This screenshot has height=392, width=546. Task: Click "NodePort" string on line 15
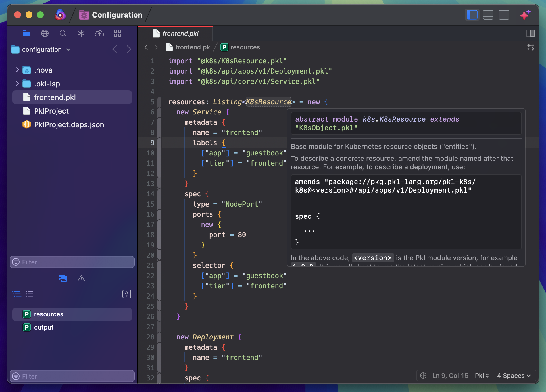[242, 204]
